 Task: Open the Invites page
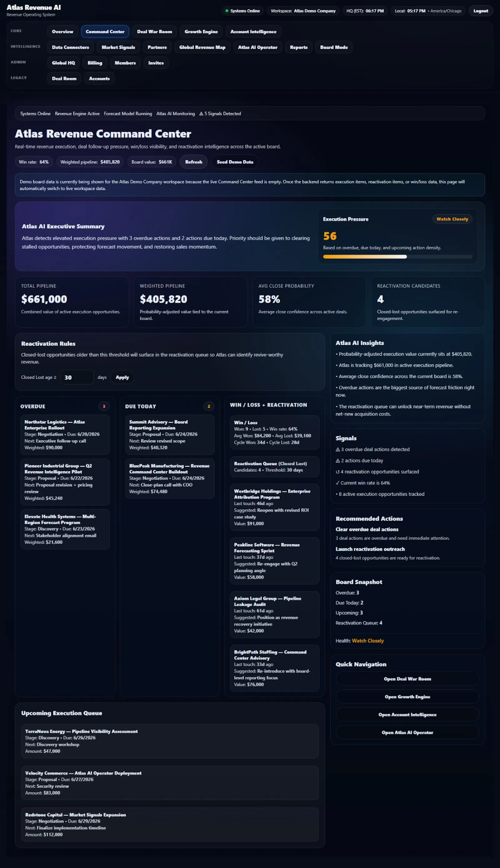click(156, 63)
